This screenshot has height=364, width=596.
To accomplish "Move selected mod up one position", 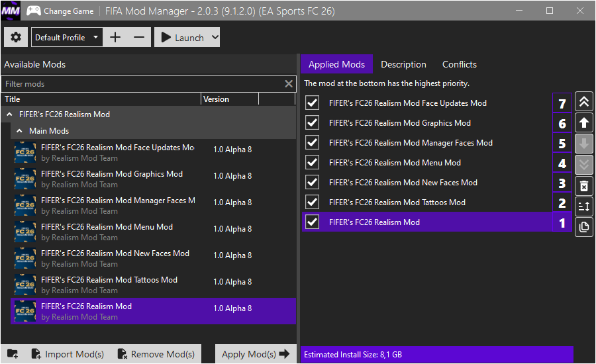I will pos(584,123).
